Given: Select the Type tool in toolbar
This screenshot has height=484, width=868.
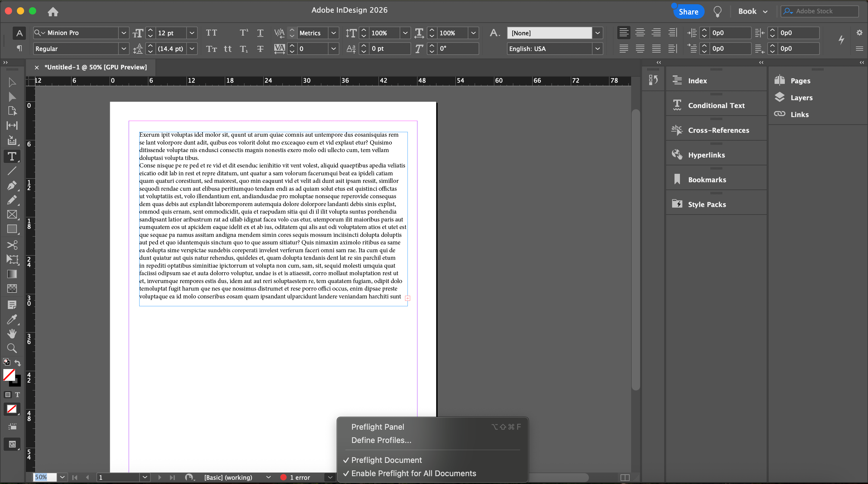Looking at the screenshot, I should [12, 156].
